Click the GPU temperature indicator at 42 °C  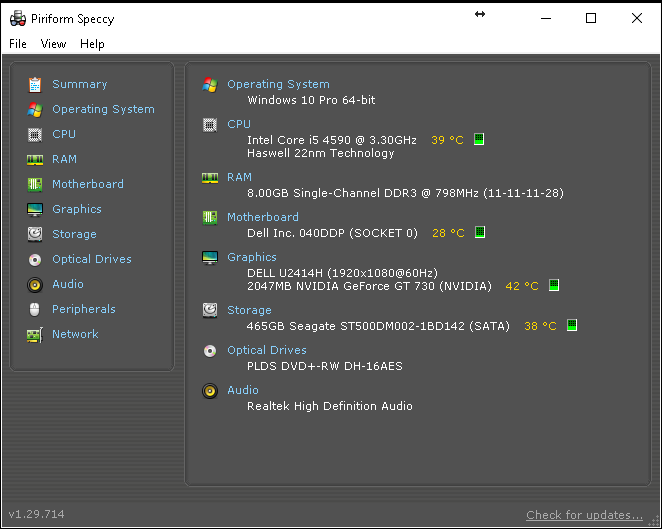point(554,286)
